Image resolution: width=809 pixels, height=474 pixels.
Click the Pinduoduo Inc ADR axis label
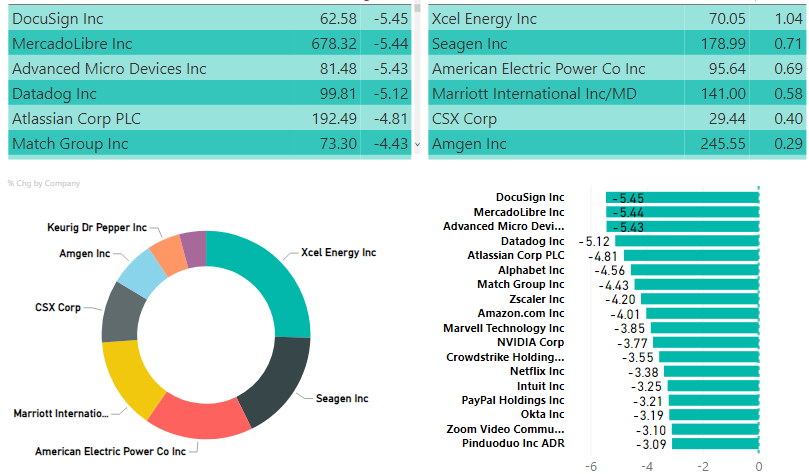point(513,444)
